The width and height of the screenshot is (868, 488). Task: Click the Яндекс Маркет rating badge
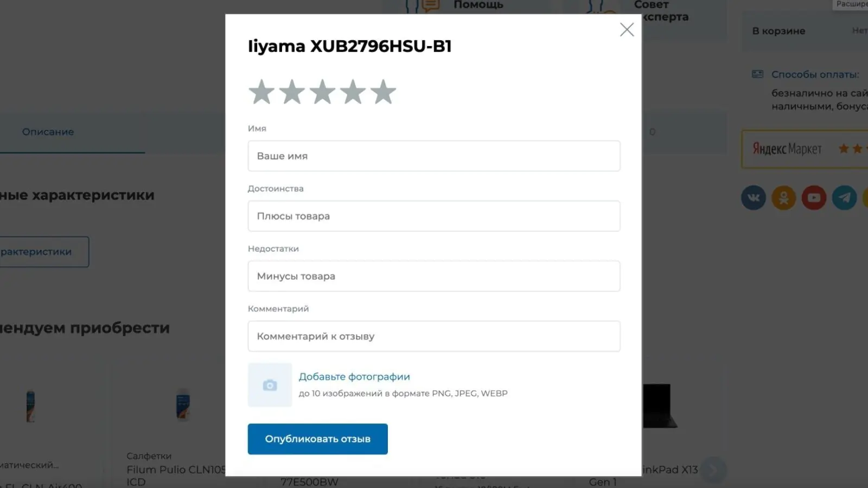(x=805, y=149)
